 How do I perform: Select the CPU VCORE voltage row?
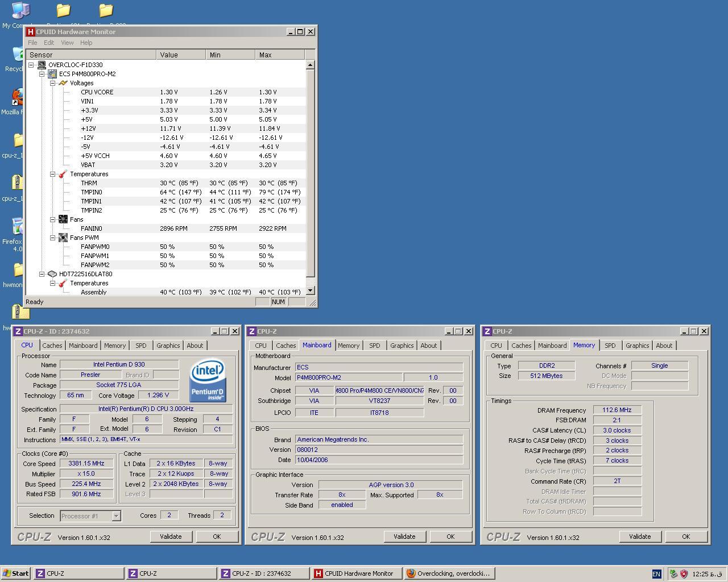click(x=166, y=92)
